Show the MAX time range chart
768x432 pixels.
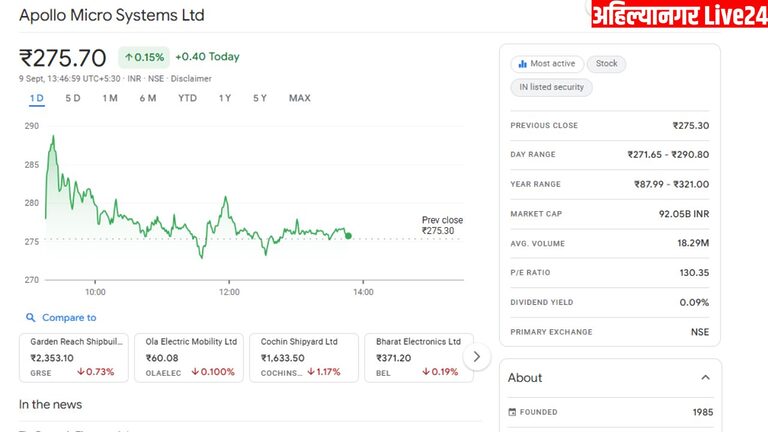299,98
